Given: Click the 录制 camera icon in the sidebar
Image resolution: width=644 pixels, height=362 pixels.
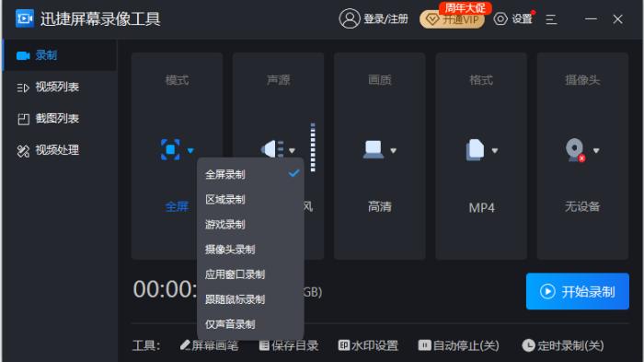Looking at the screenshot, I should click(23, 55).
